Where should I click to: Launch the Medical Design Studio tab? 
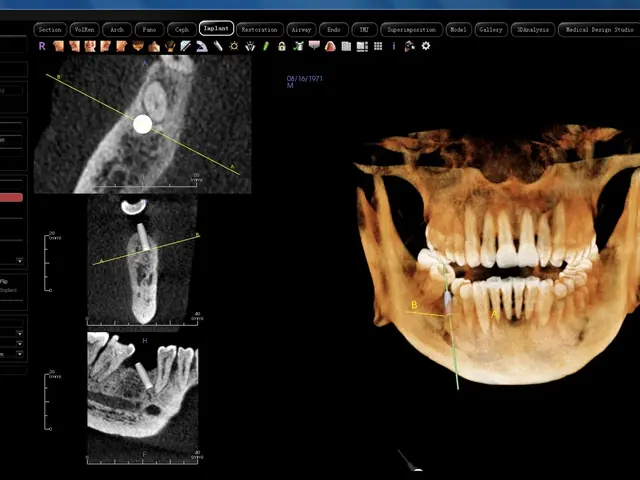[x=599, y=30]
